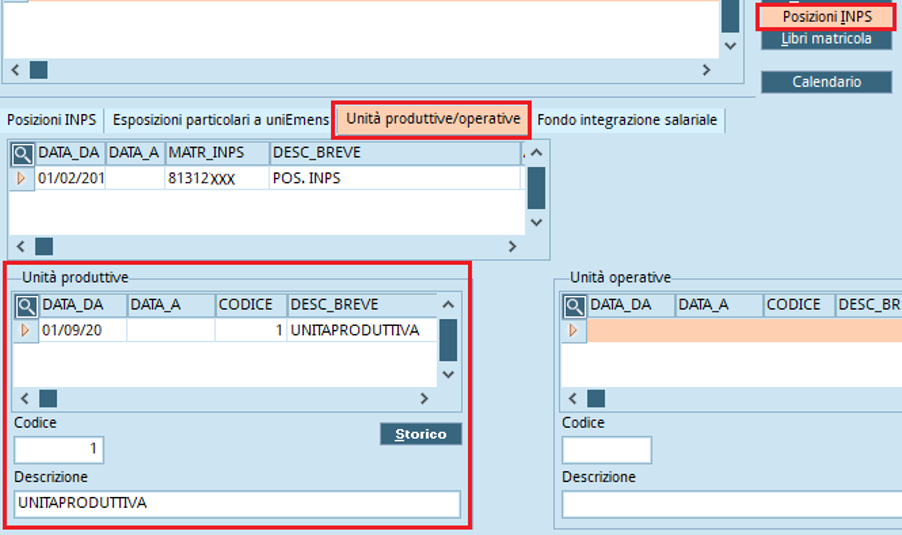The width and height of the screenshot is (902, 535).
Task: Click DESC_BREVE header in INPS positions grid
Action: pos(395,153)
